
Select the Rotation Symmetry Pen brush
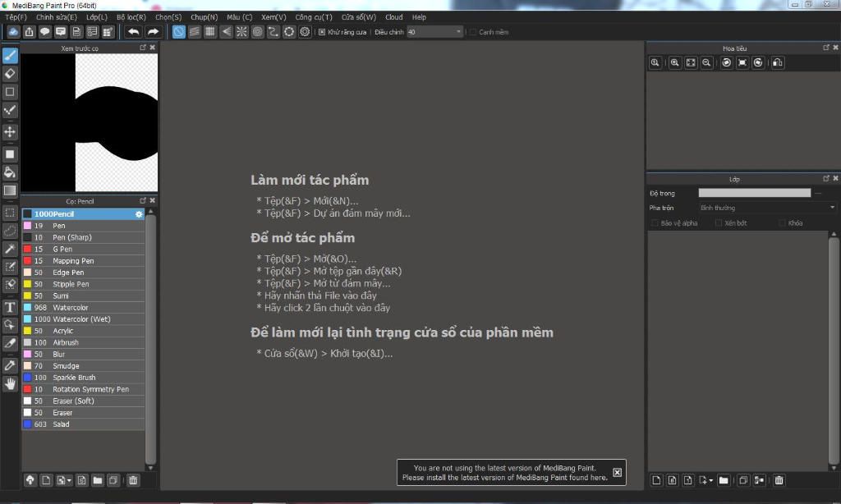tap(83, 389)
